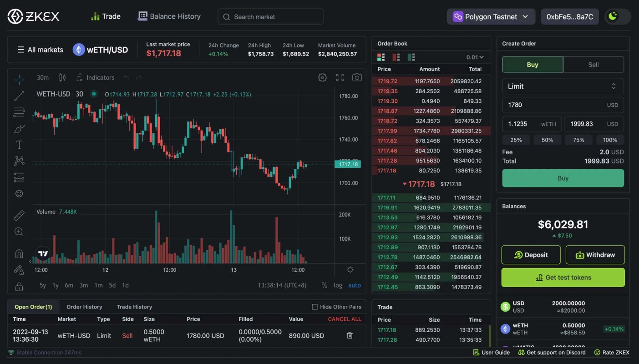Select the trend line drawing tool

tap(19, 96)
